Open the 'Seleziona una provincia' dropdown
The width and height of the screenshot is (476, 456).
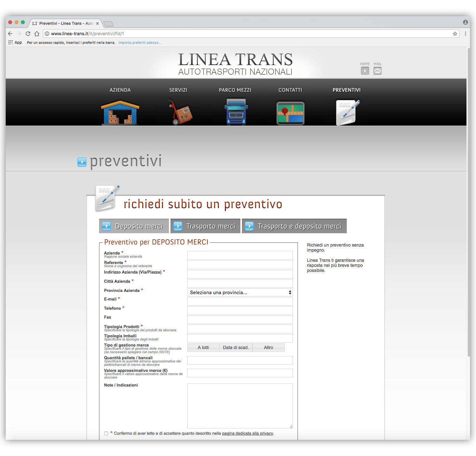[240, 293]
